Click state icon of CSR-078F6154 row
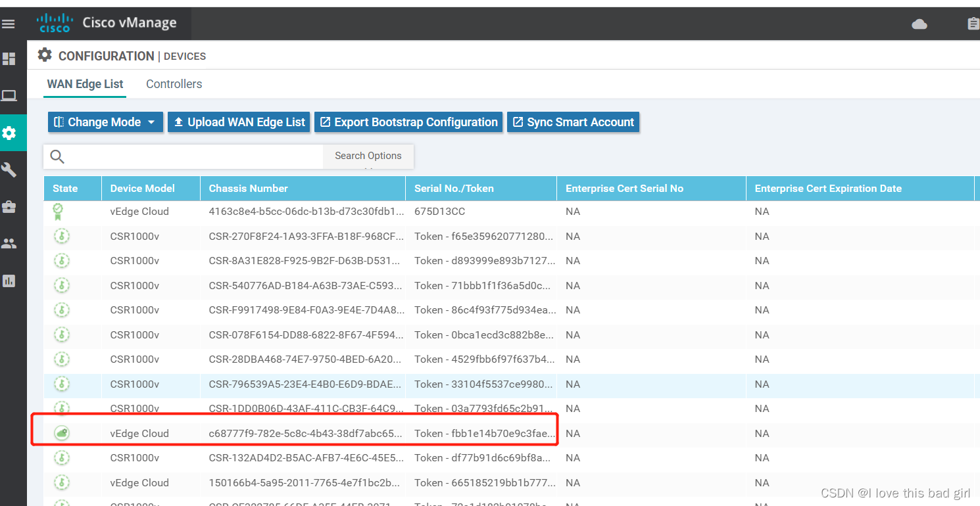This screenshot has height=506, width=980. click(x=62, y=335)
